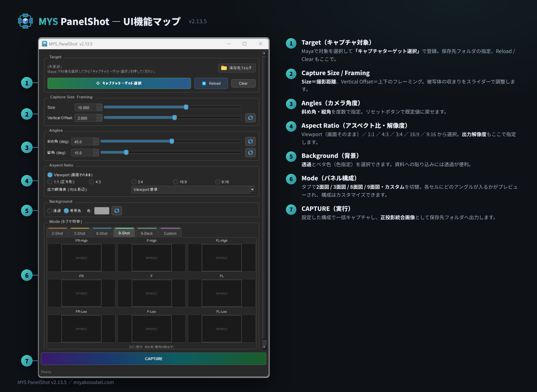
Task: Choose the 3:4 aspect ratio
Action: [x=137, y=182]
